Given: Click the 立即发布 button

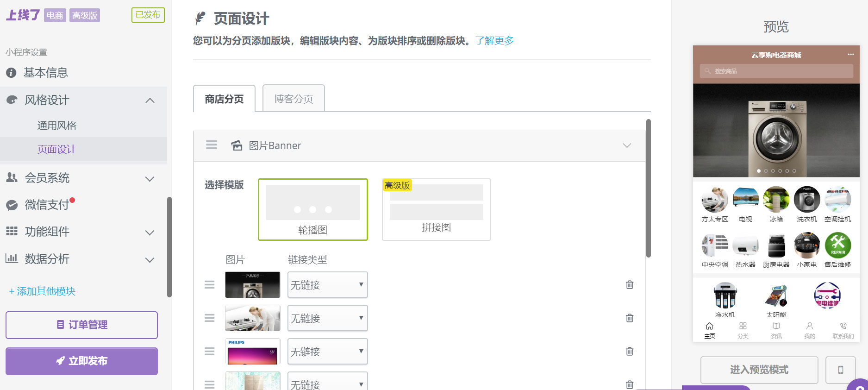Looking at the screenshot, I should pyautogui.click(x=81, y=361).
